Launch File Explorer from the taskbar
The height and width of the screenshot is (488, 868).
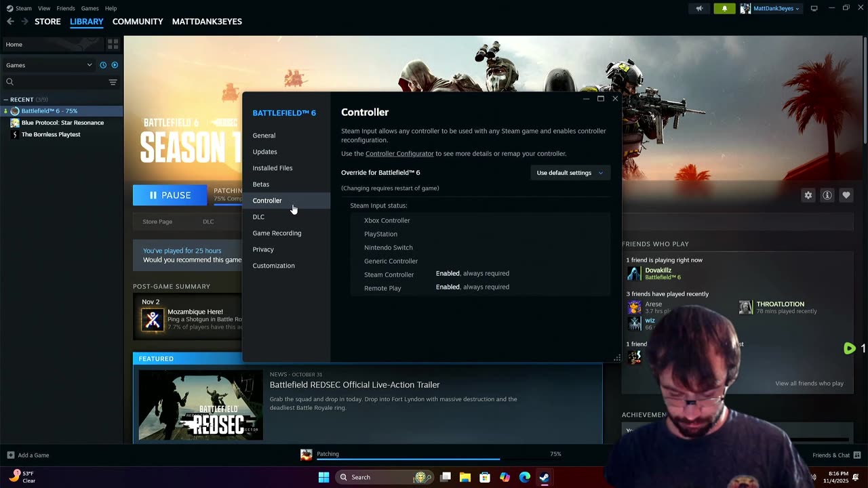pos(465,477)
